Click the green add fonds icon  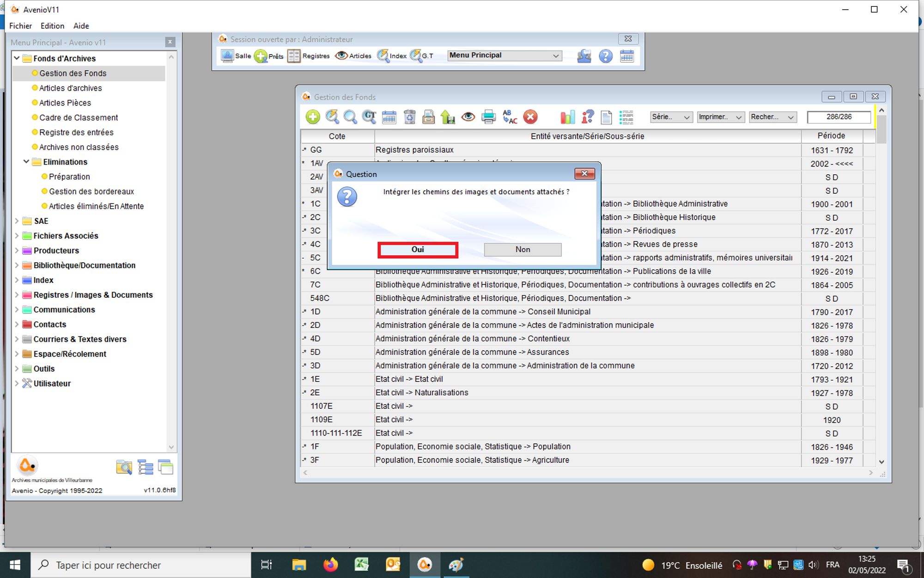point(313,117)
